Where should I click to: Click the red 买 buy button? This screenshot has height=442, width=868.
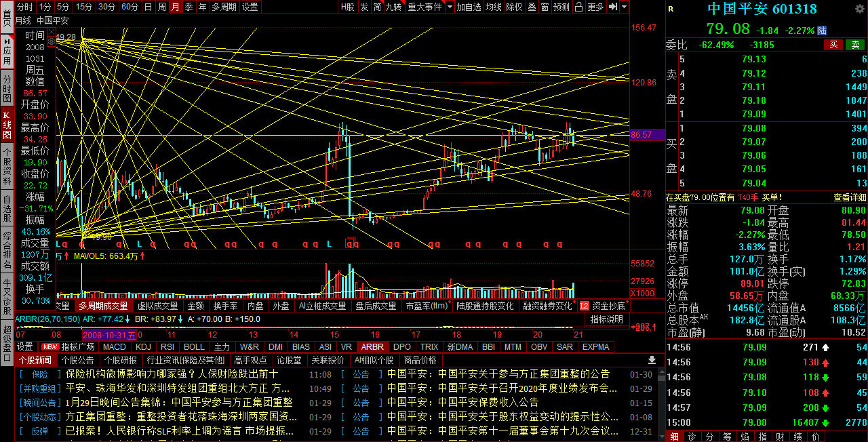coord(833,45)
